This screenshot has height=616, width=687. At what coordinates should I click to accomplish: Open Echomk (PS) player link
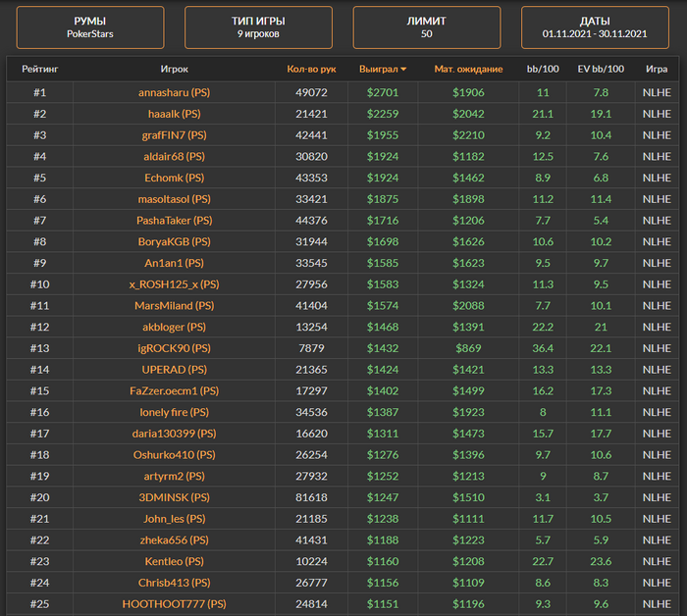[174, 178]
